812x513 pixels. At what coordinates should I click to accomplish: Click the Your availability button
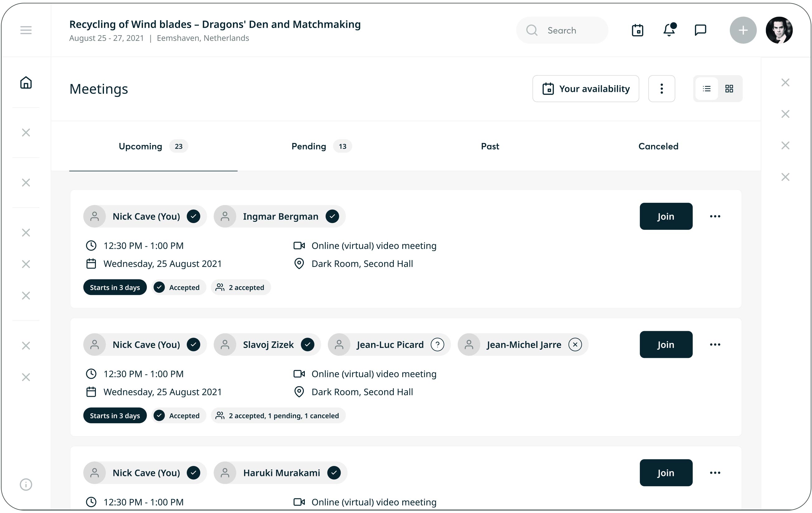point(586,89)
